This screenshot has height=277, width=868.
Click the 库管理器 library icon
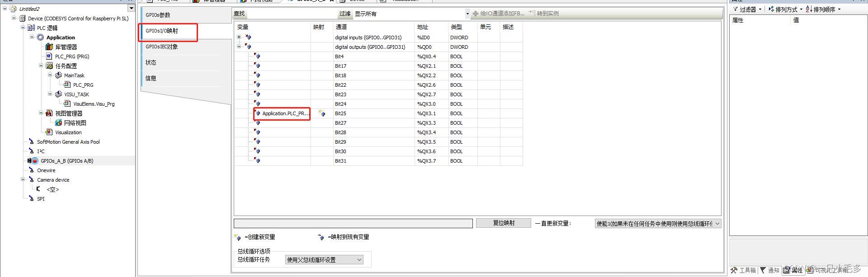(49, 47)
